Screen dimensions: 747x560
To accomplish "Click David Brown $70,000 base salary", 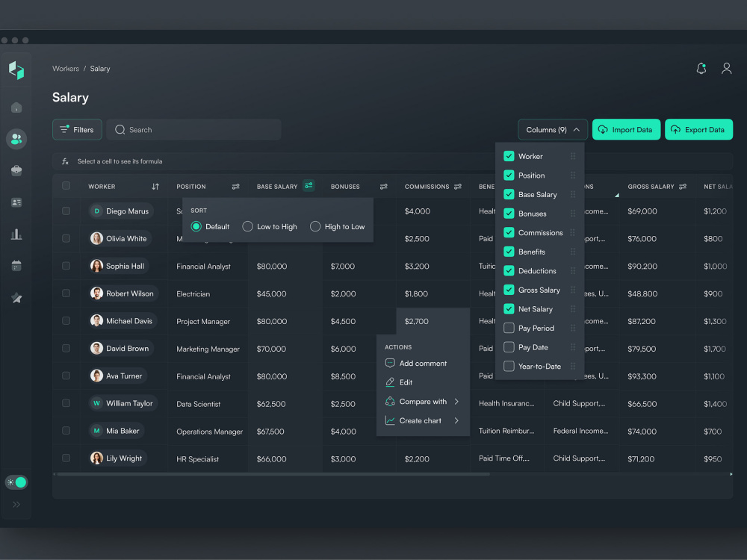I will (x=272, y=349).
